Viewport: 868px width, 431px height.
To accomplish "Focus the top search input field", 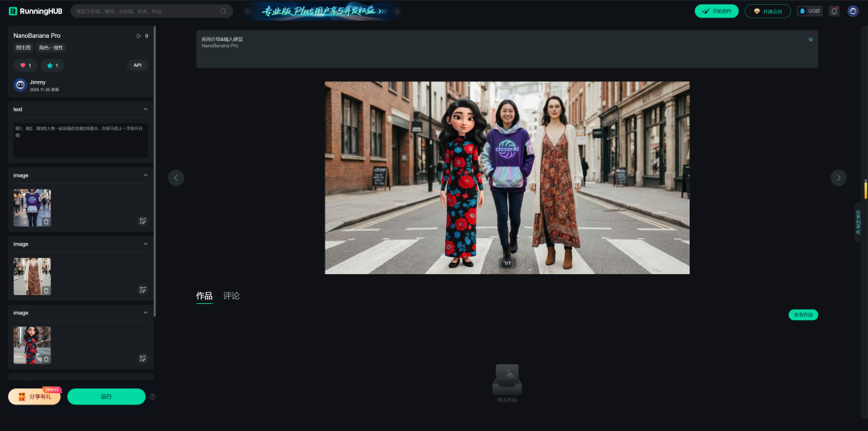I will (x=151, y=11).
